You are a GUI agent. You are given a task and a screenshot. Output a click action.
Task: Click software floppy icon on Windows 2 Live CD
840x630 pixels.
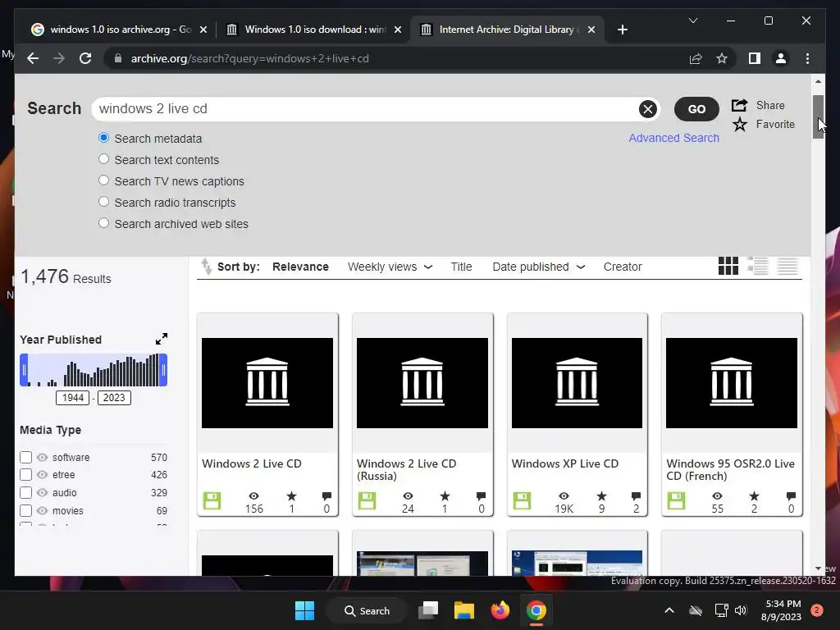click(212, 501)
